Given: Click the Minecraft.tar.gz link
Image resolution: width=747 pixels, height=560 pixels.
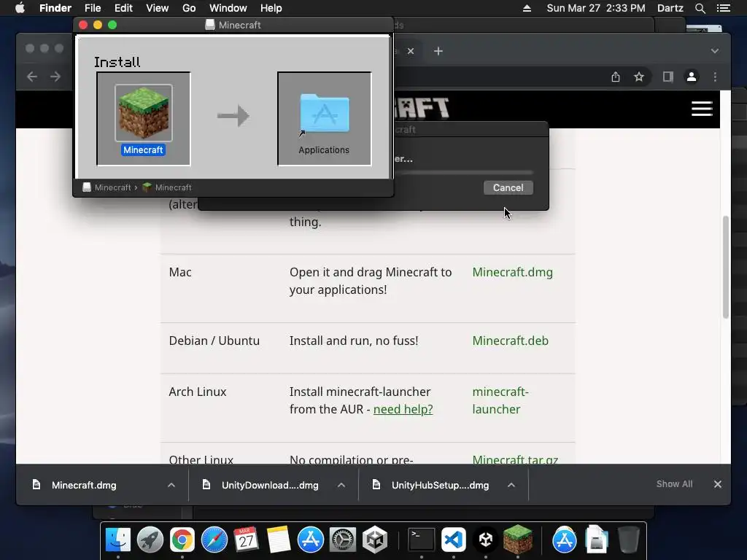Looking at the screenshot, I should [515, 459].
